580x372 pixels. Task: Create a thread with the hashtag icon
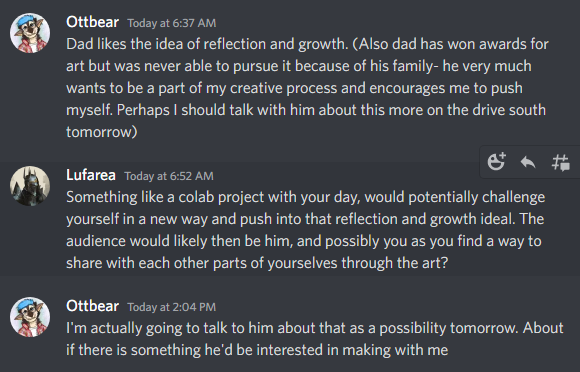point(560,162)
